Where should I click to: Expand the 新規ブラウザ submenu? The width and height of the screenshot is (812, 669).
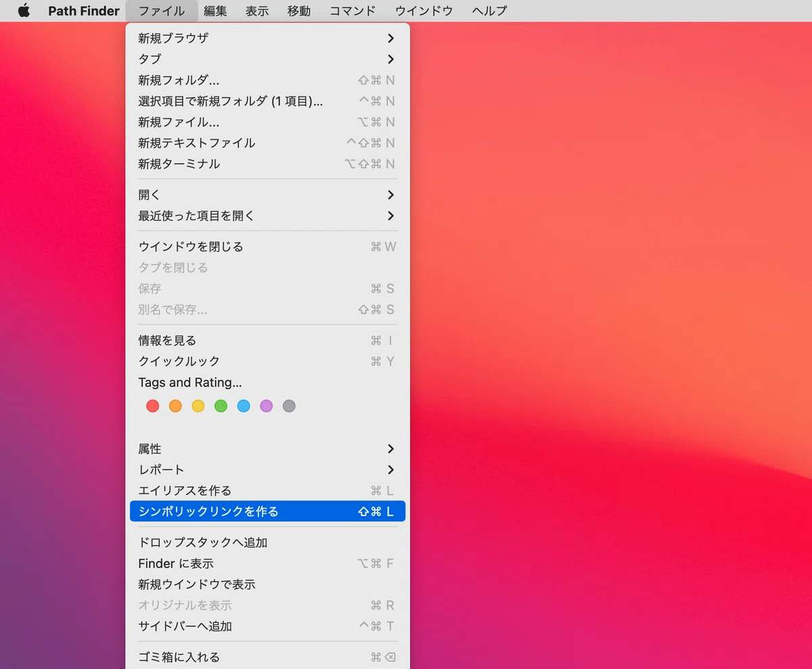[267, 38]
